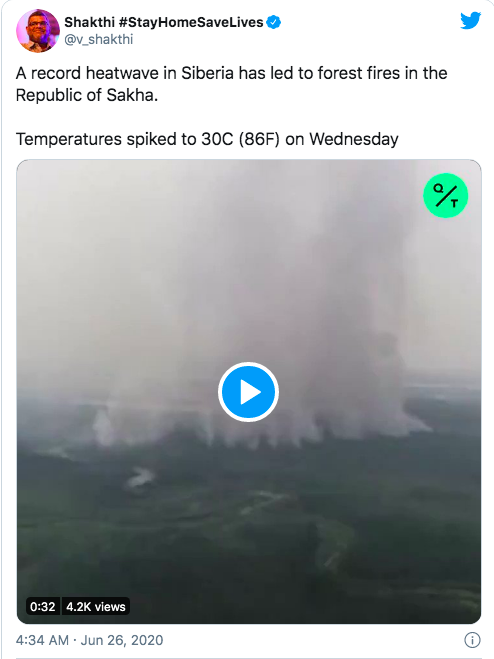
Task: Click the small isolated smoke wisp in video
Action: point(140,477)
